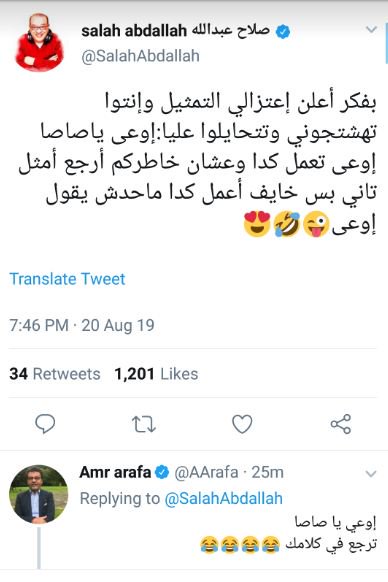Viewport: 388px width, 582px height.
Task: Tap the share icon under tweet
Action: click(341, 424)
